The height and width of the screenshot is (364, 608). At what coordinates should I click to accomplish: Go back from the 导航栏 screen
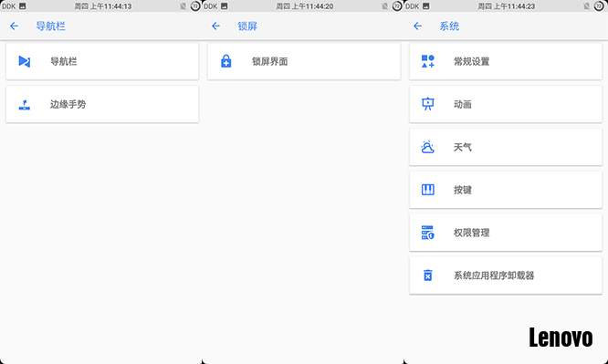[14, 26]
